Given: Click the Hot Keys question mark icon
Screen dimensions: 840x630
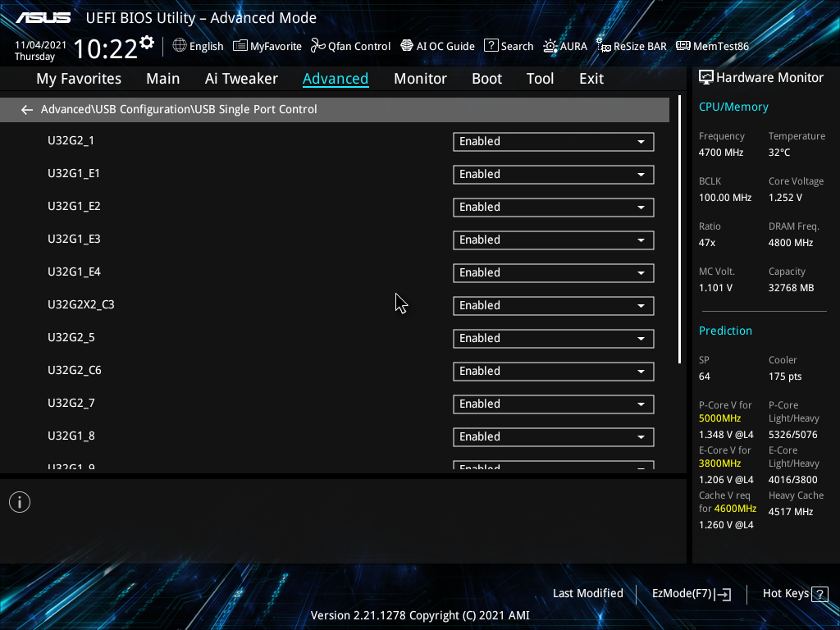Looking at the screenshot, I should point(819,594).
